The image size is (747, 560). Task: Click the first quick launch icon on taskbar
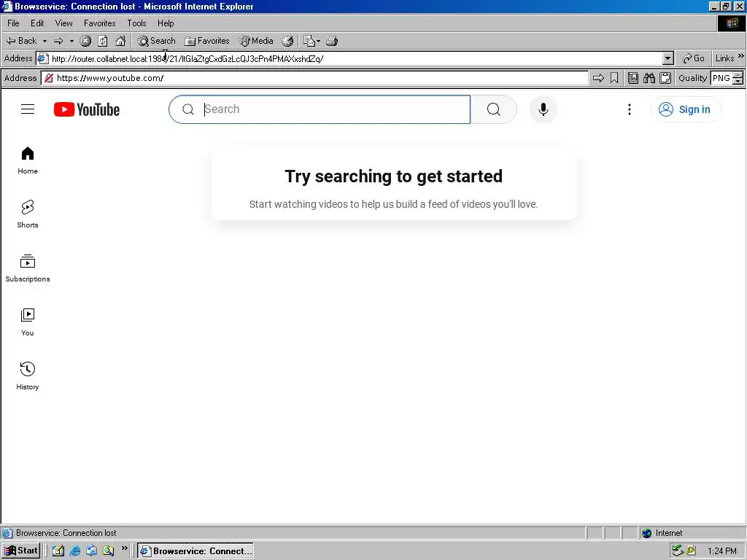58,551
